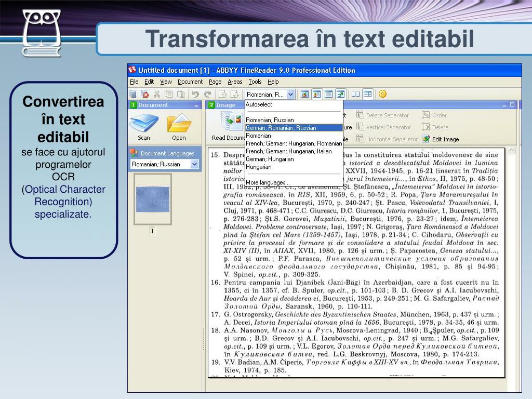Open the File menu
The image size is (532, 399).
(x=134, y=82)
